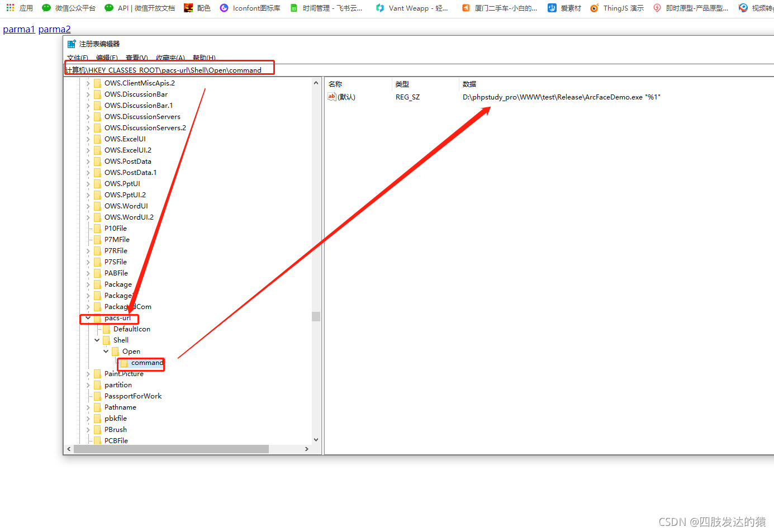Select the Paint.Picture key

(x=124, y=374)
